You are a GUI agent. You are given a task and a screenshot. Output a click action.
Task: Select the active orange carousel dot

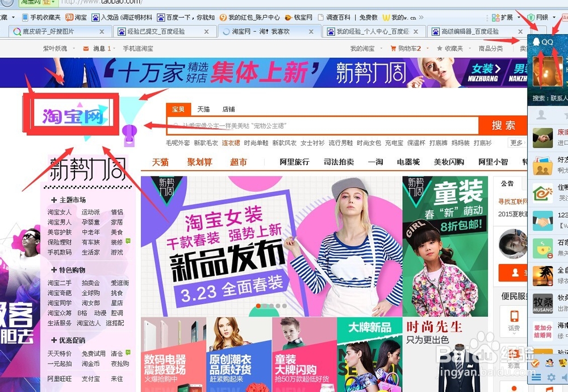258,306
